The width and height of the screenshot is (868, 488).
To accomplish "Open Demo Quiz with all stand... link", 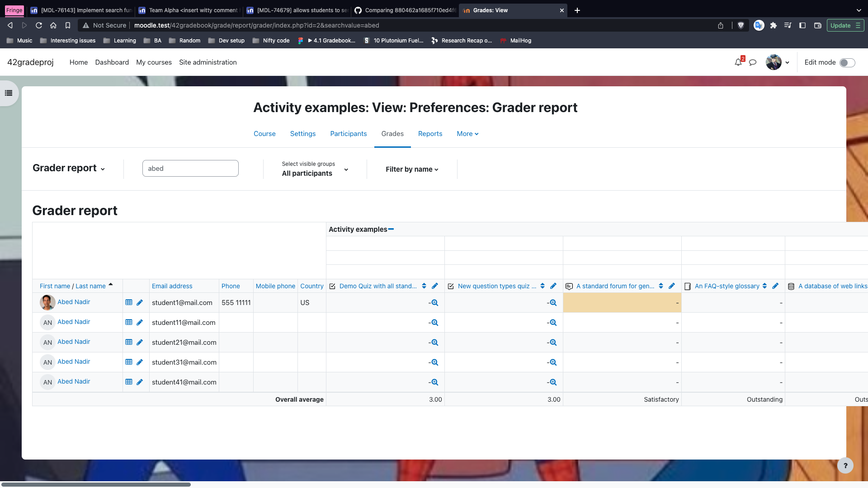I will (378, 286).
